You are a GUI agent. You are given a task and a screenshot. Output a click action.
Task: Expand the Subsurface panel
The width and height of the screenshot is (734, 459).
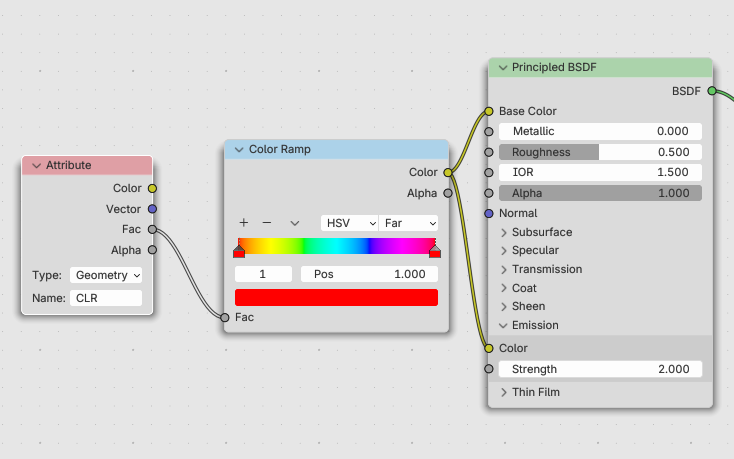[x=504, y=233]
